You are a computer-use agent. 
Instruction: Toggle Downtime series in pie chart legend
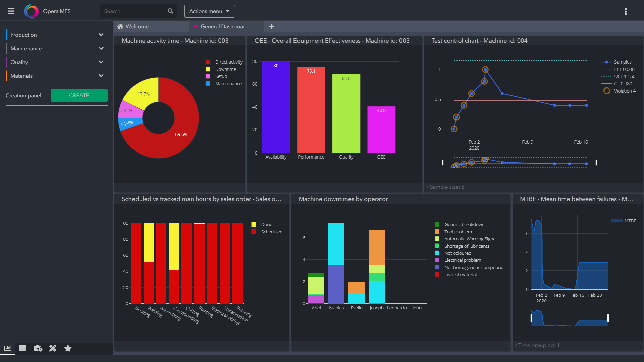pos(225,69)
